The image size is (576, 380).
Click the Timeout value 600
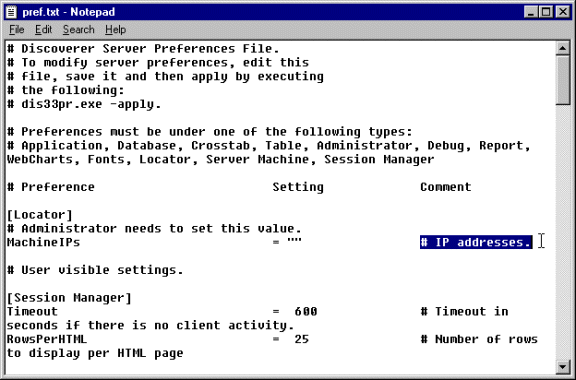point(306,312)
